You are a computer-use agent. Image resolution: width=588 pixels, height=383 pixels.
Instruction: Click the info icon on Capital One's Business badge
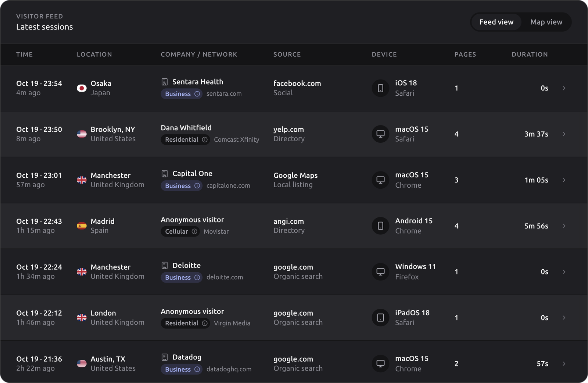(197, 186)
